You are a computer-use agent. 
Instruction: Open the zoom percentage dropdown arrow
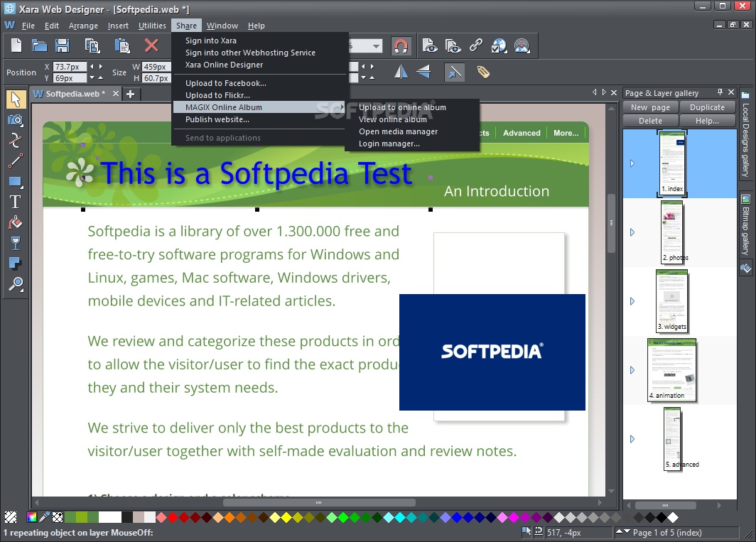pos(377,46)
